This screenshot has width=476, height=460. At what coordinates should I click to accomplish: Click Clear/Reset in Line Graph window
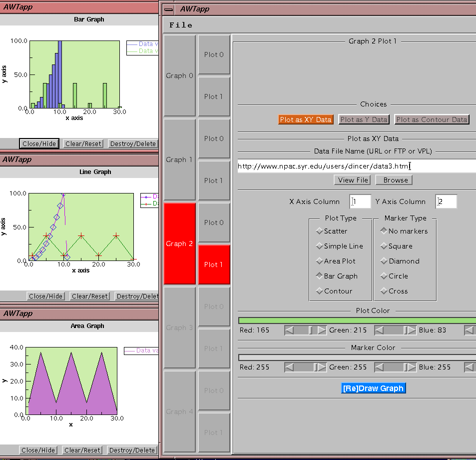(x=89, y=296)
